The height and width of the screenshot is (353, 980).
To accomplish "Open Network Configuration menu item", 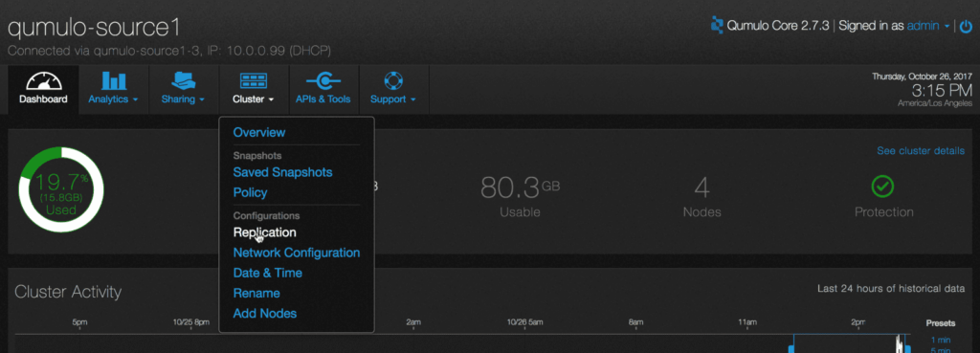I will point(297,254).
